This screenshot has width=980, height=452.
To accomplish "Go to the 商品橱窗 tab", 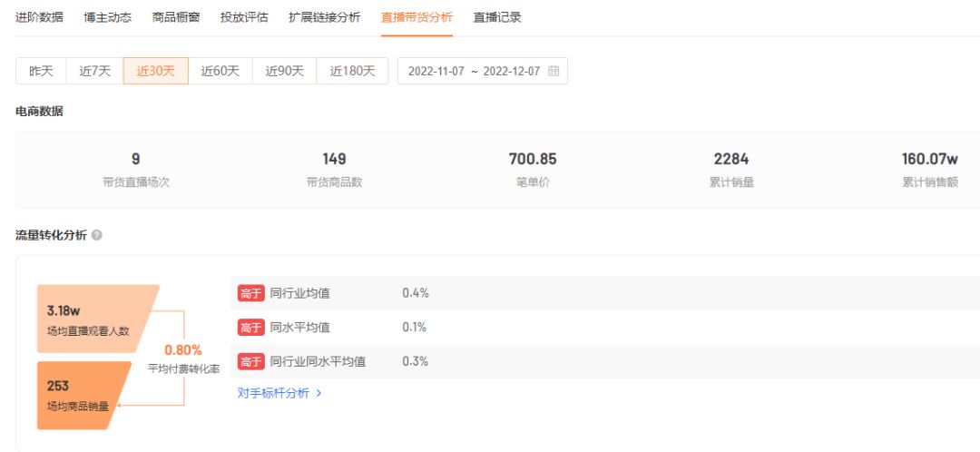I will pos(176,17).
